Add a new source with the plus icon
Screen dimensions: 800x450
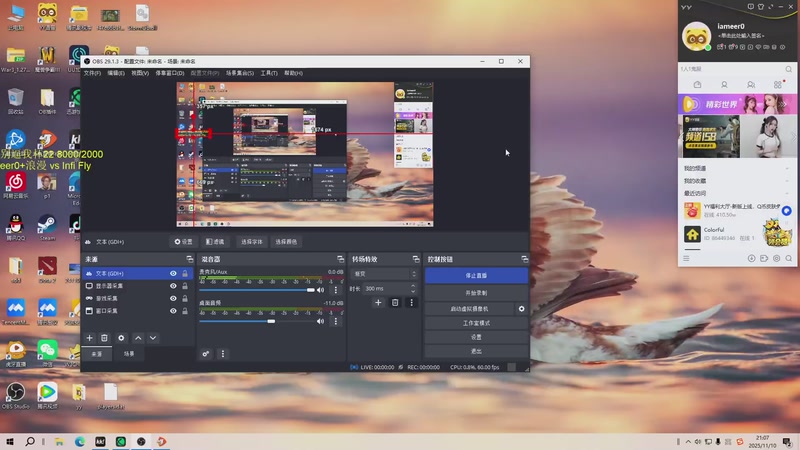(x=89, y=338)
